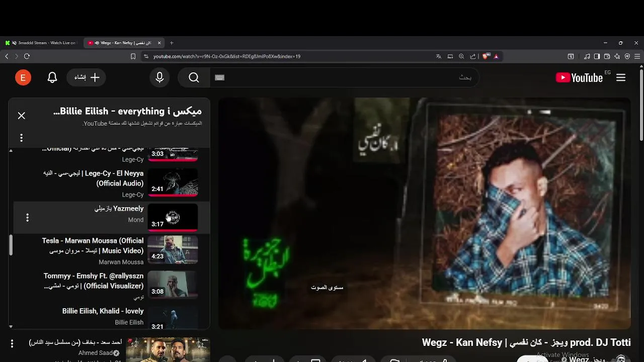Open the Brave Wallet icon
The width and height of the screenshot is (644, 362).
click(x=607, y=56)
